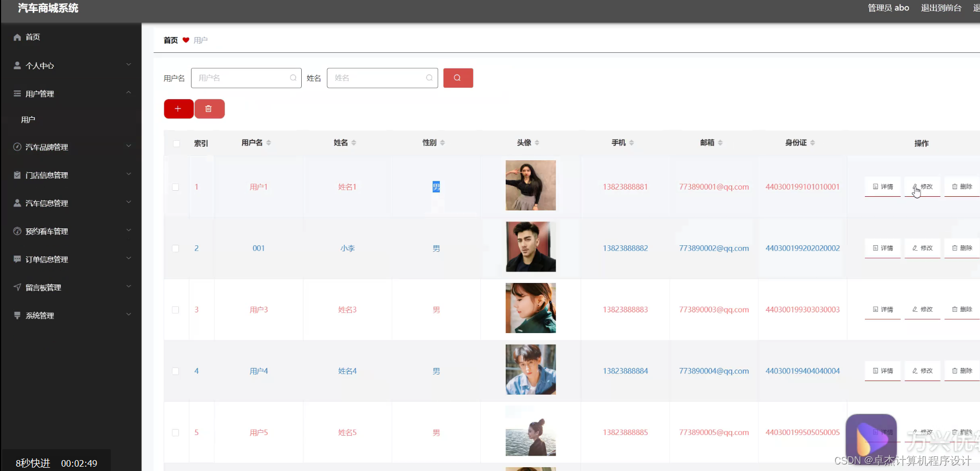Click the compass icon beside 汽车品牌管理
Image resolution: width=980 pixels, height=471 pixels.
point(17,147)
